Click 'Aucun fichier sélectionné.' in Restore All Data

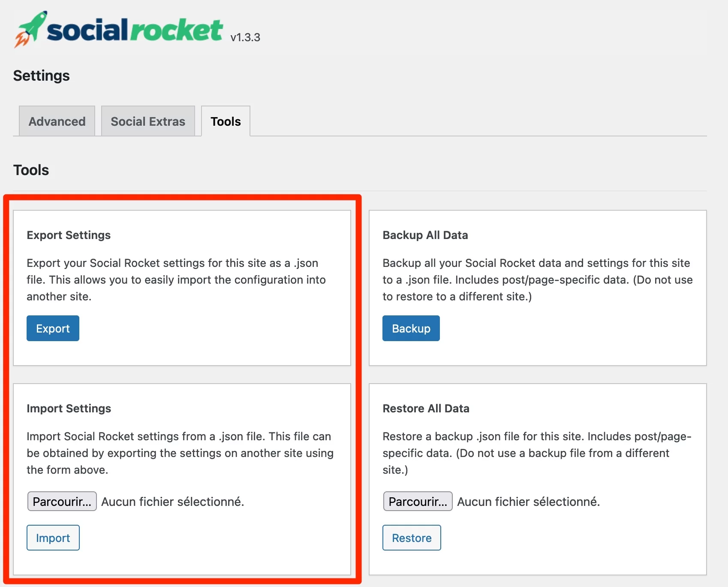click(x=529, y=502)
